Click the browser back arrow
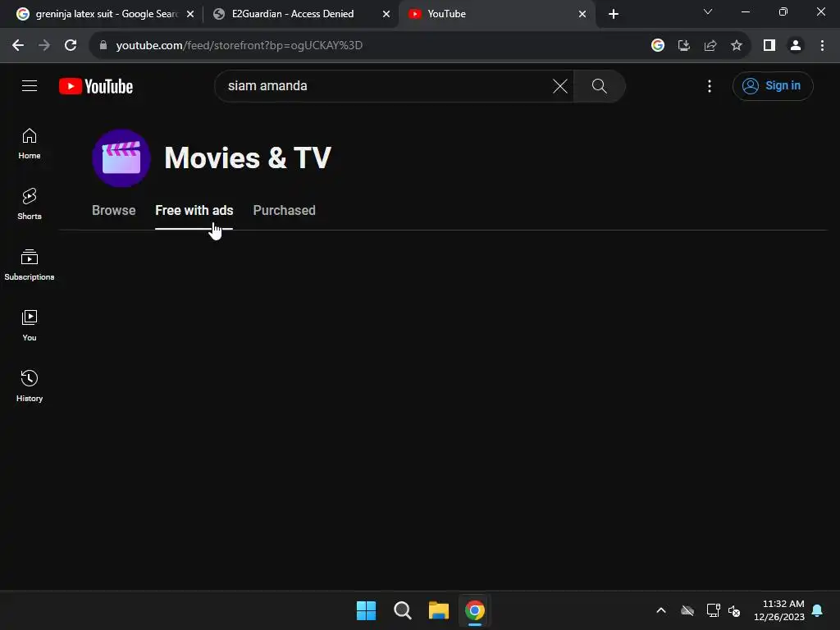Screen dimensions: 840x630 [x=18, y=46]
